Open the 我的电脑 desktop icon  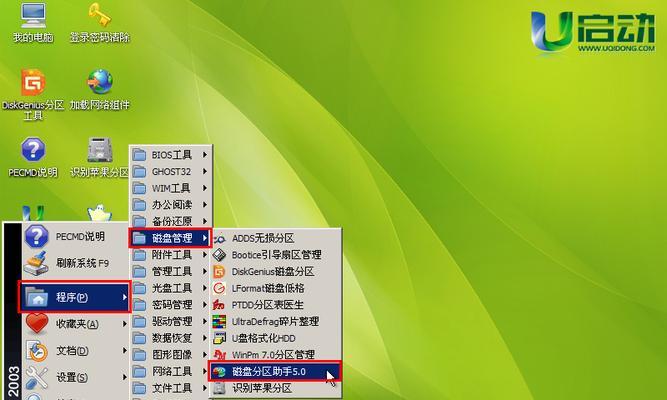(x=33, y=17)
